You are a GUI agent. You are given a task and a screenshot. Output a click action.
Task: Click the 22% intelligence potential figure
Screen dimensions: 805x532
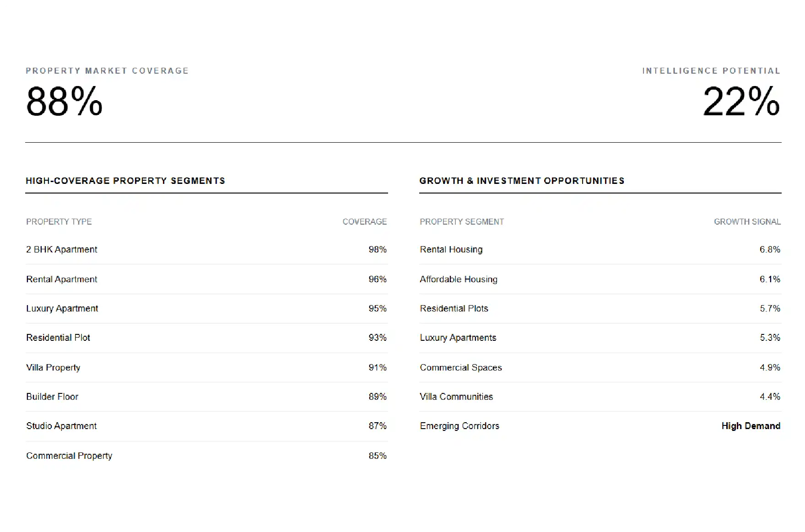[x=741, y=101]
